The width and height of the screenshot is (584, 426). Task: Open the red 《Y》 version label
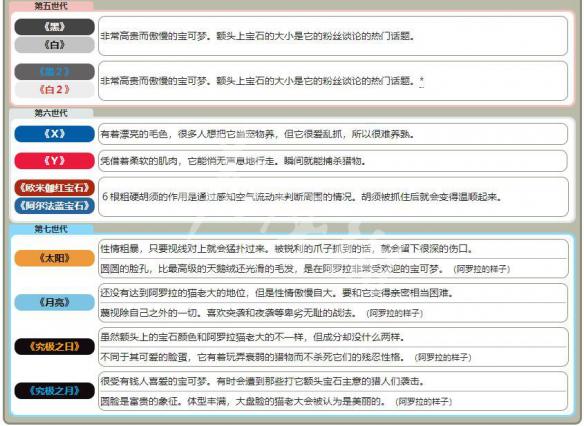click(54, 161)
